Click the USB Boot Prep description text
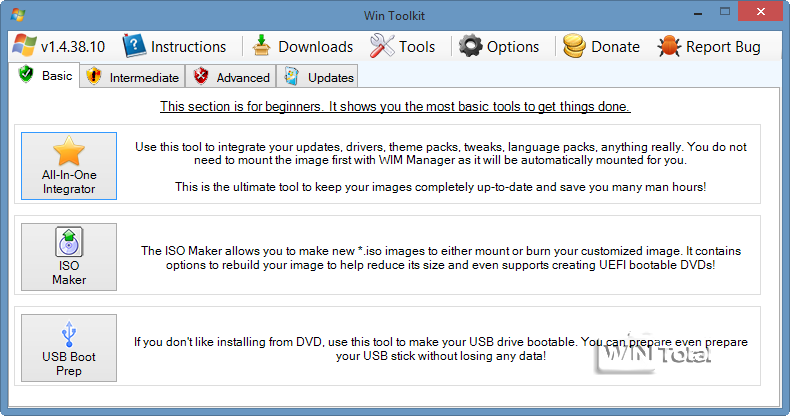 click(x=441, y=349)
